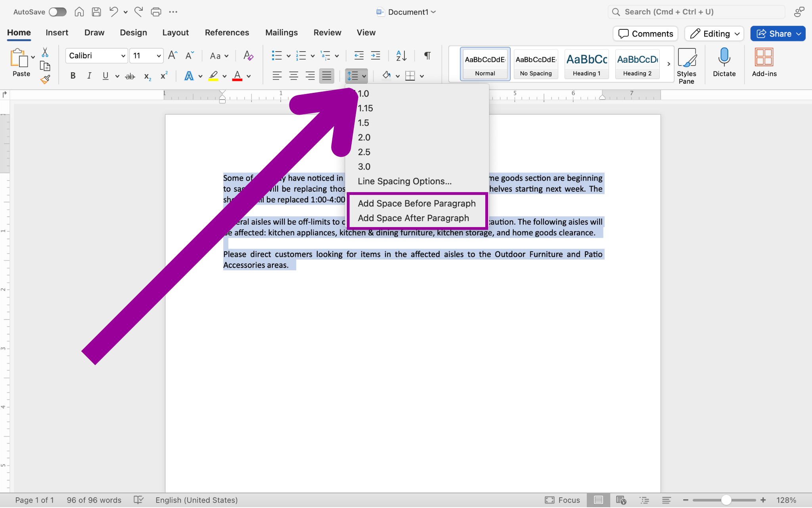This screenshot has width=812, height=508.
Task: Toggle justified text alignment
Action: tap(327, 76)
